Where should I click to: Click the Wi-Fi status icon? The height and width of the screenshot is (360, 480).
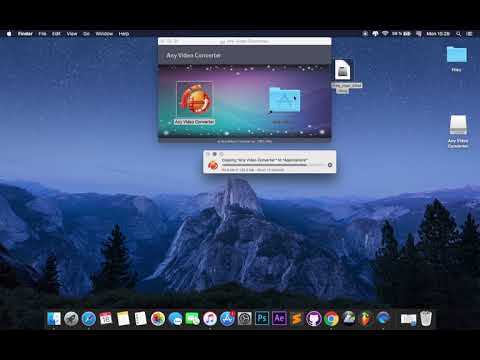tap(385, 34)
